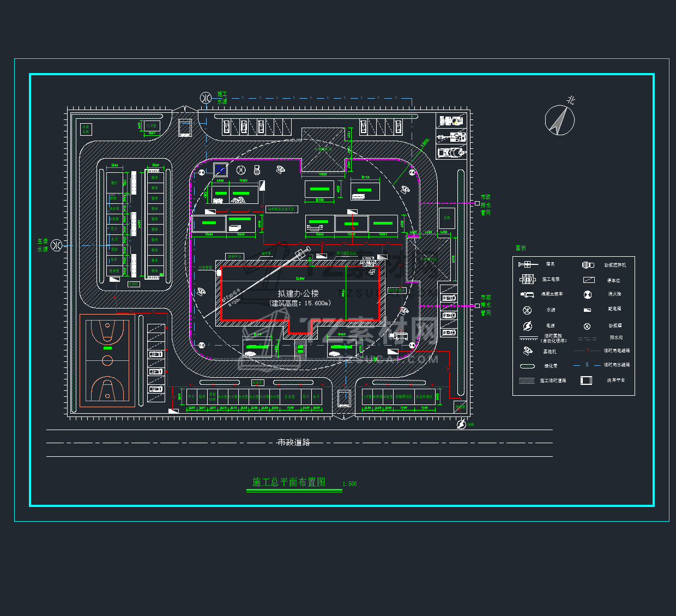Click the distribution box legend symbol
This screenshot has height=616, width=676.
pyautogui.click(x=587, y=310)
